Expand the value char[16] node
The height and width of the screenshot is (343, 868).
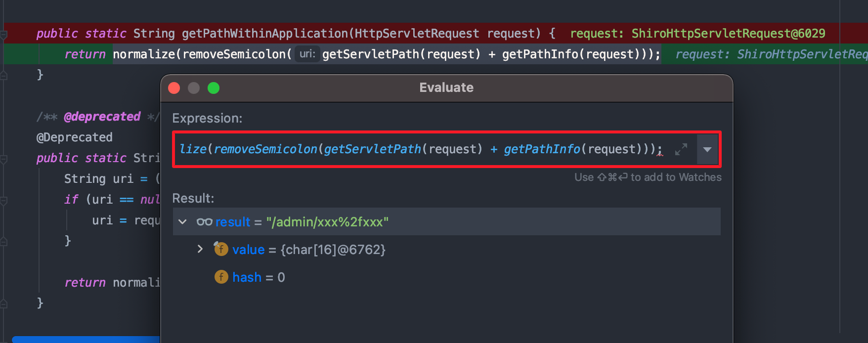pos(200,249)
